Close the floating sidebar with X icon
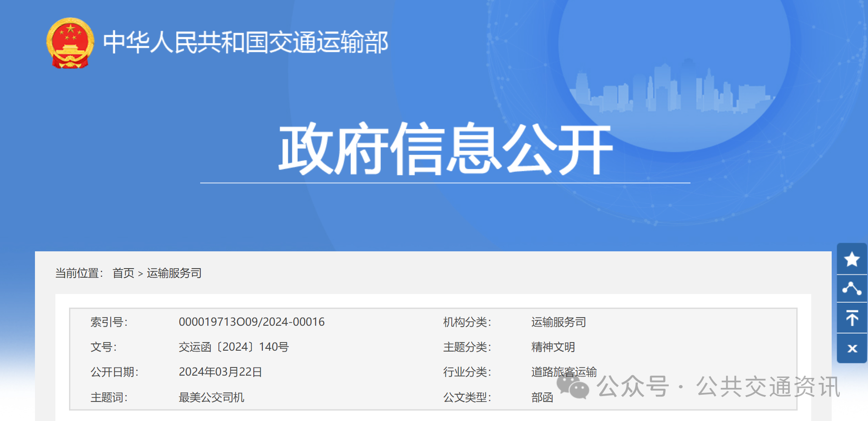Screen dimensions: 868x421 [852, 348]
